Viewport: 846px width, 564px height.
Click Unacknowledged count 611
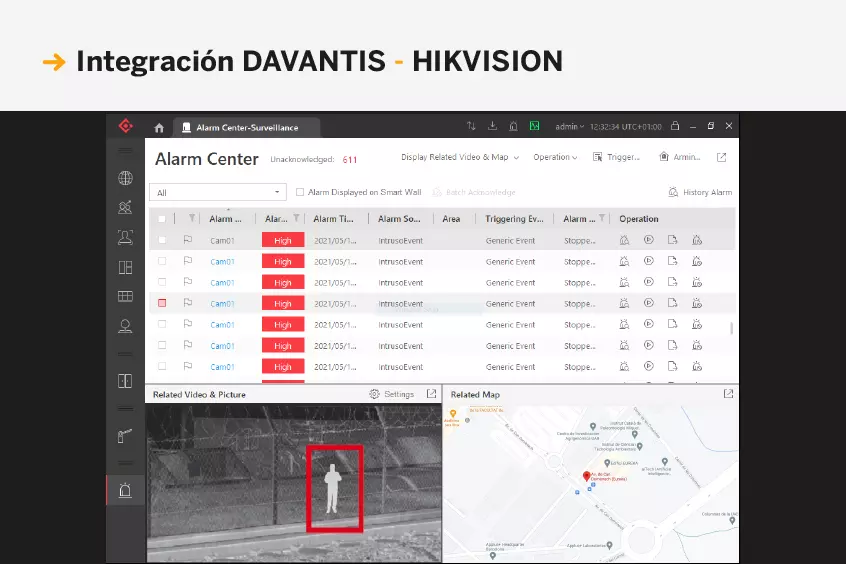point(350,160)
